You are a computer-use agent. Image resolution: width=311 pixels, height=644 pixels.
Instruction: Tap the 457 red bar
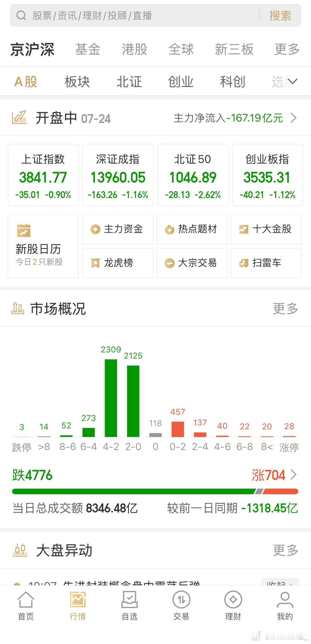click(x=178, y=429)
